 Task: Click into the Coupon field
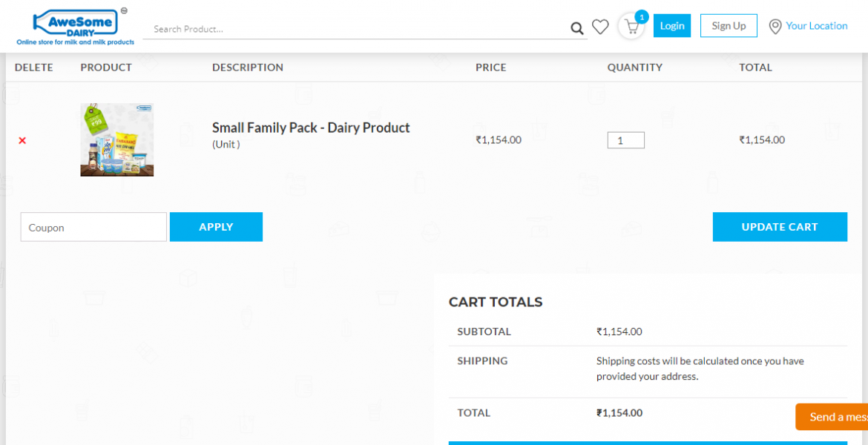pos(93,227)
